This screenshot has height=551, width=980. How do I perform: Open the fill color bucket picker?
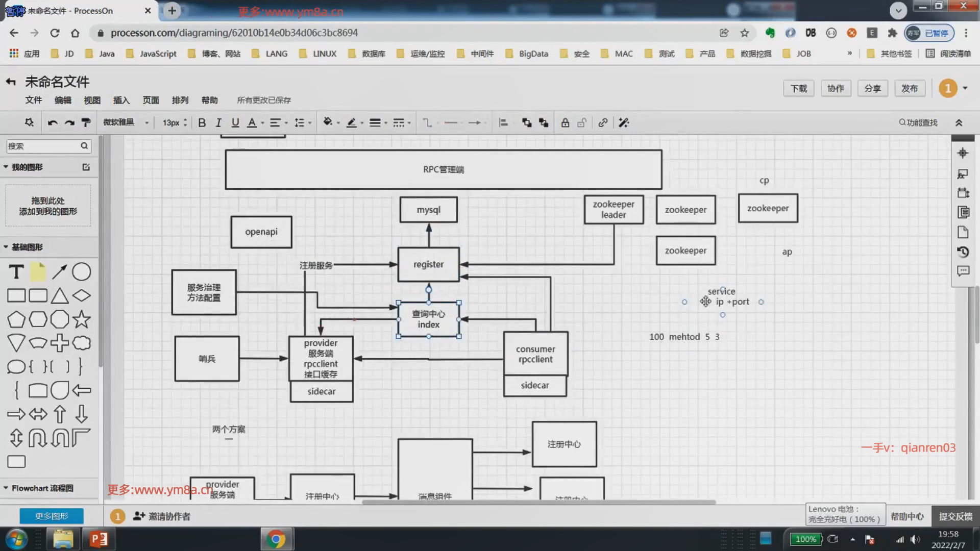click(328, 122)
